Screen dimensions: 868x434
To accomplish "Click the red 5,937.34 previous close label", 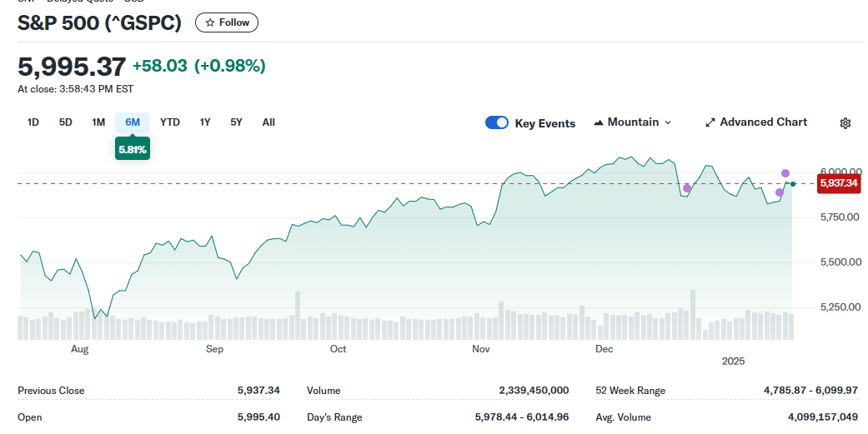I will (839, 183).
